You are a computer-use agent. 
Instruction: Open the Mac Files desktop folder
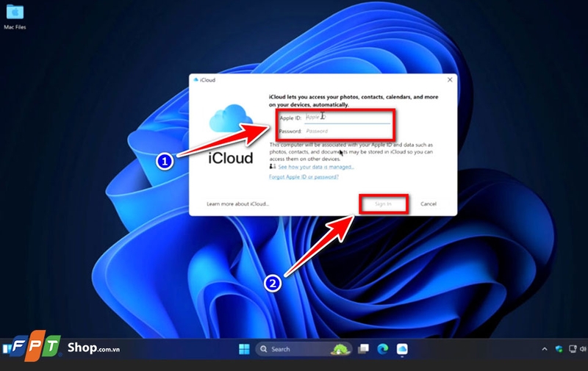(15, 16)
